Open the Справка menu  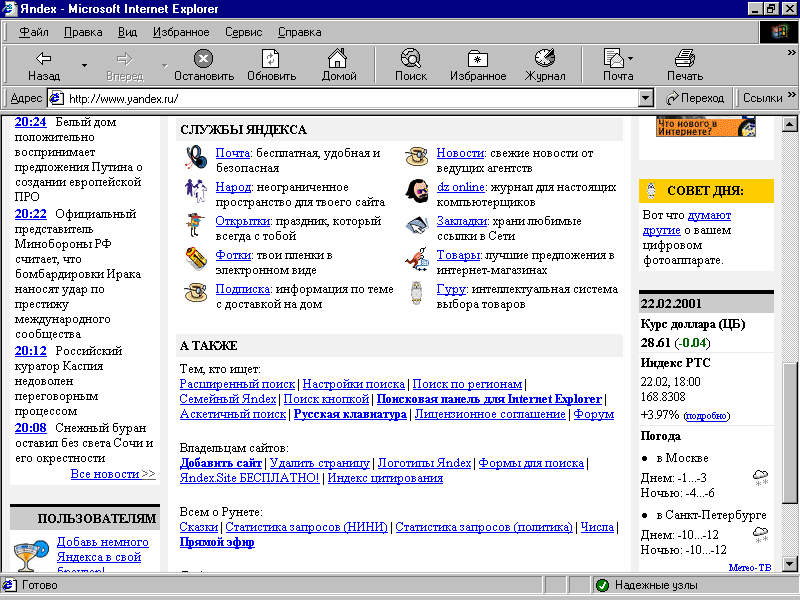point(299,32)
